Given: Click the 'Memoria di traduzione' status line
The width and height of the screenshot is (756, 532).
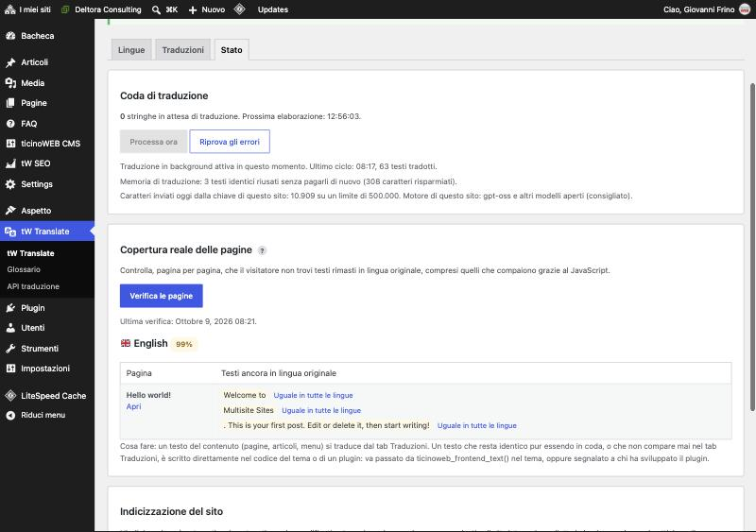Looking at the screenshot, I should click(x=288, y=181).
